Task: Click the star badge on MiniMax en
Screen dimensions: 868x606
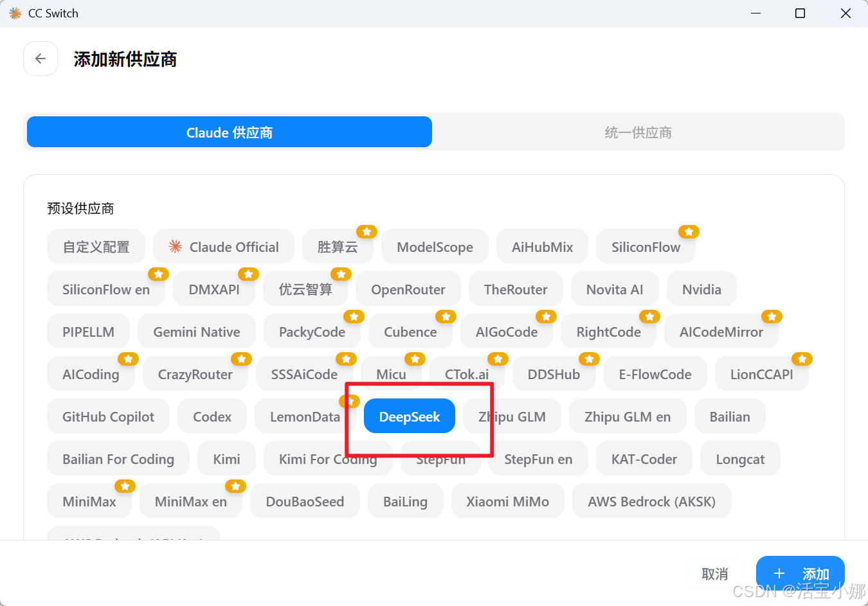Action: click(x=235, y=486)
